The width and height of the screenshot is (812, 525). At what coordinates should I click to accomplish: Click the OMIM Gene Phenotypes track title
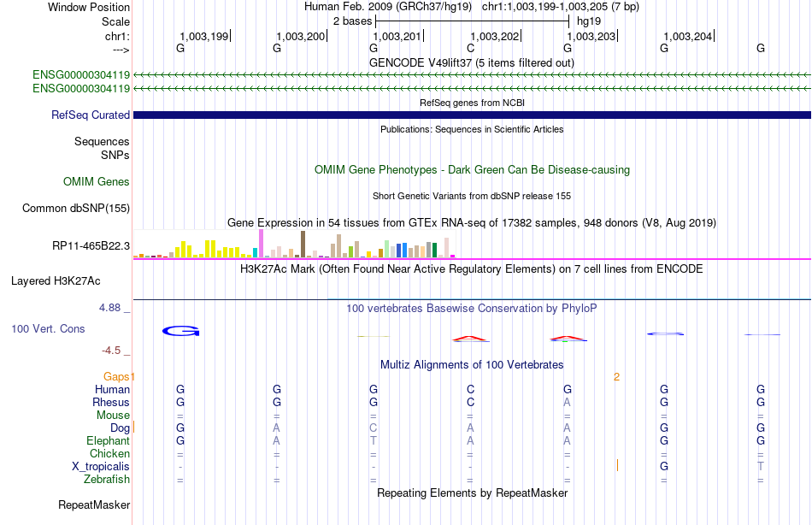click(472, 170)
